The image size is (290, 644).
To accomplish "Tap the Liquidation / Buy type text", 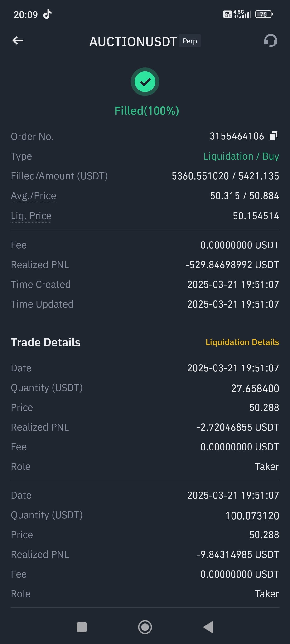I will [241, 156].
